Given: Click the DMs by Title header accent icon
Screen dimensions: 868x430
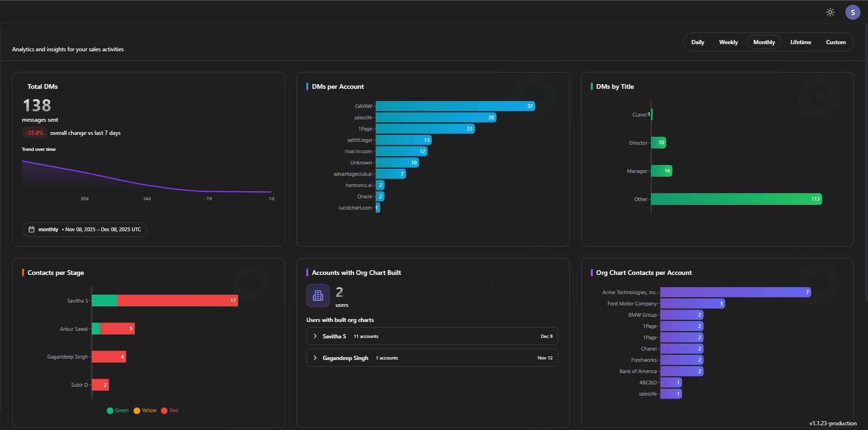Looking at the screenshot, I should 591,86.
